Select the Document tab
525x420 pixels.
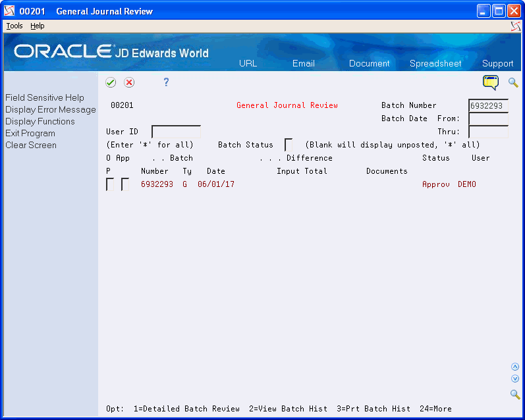tap(369, 64)
